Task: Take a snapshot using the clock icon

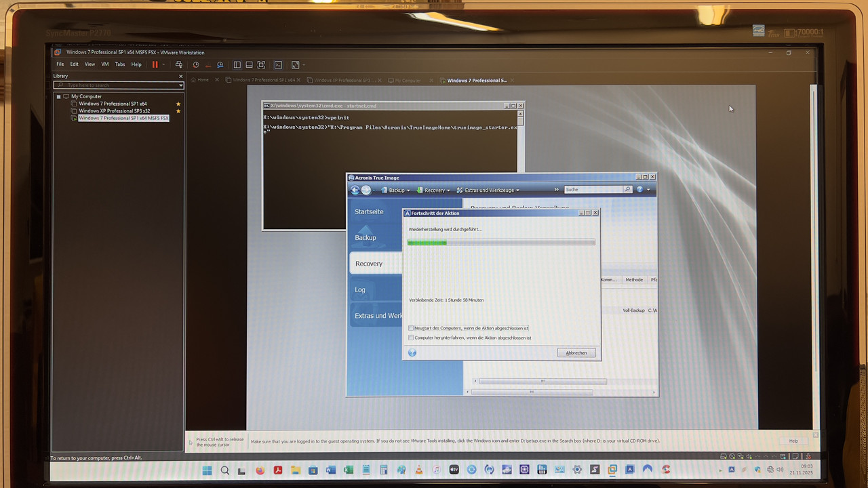Action: [x=196, y=64]
